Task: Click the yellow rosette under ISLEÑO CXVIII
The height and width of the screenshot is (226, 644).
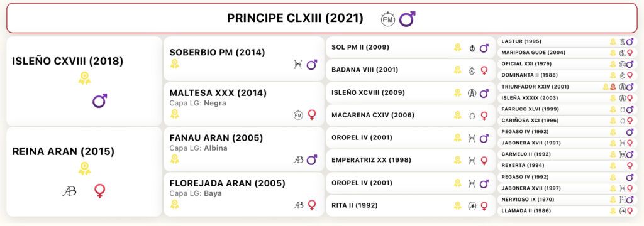Action: 85,78
